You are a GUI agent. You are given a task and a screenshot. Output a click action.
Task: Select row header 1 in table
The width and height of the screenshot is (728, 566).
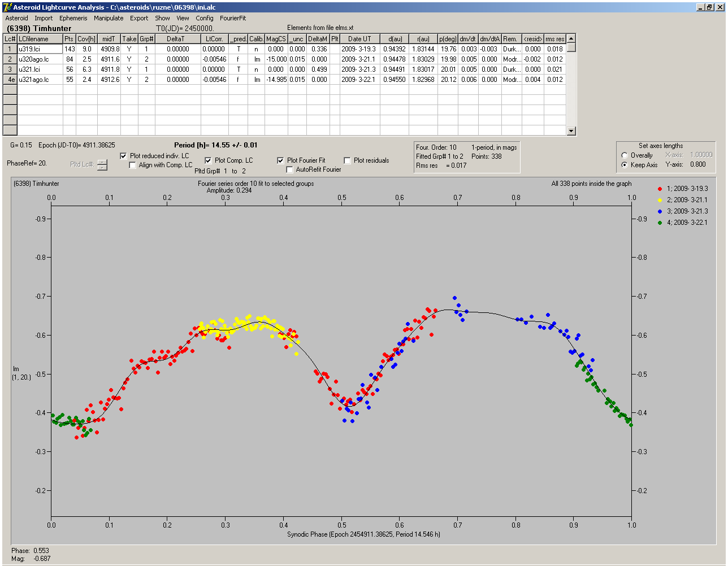coord(10,49)
